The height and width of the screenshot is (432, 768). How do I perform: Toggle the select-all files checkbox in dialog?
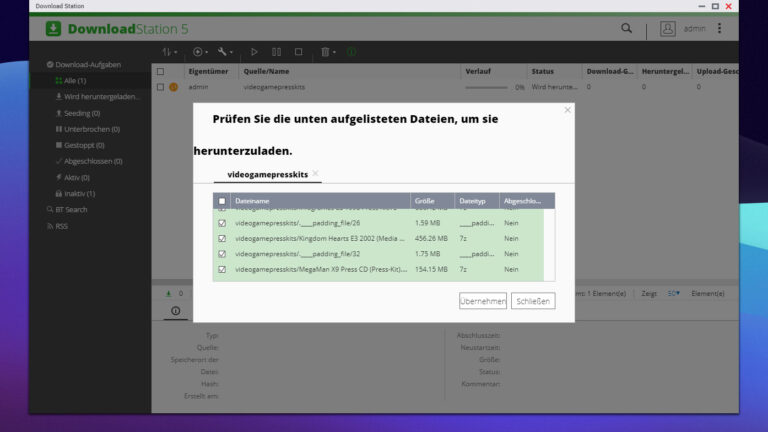coord(222,201)
